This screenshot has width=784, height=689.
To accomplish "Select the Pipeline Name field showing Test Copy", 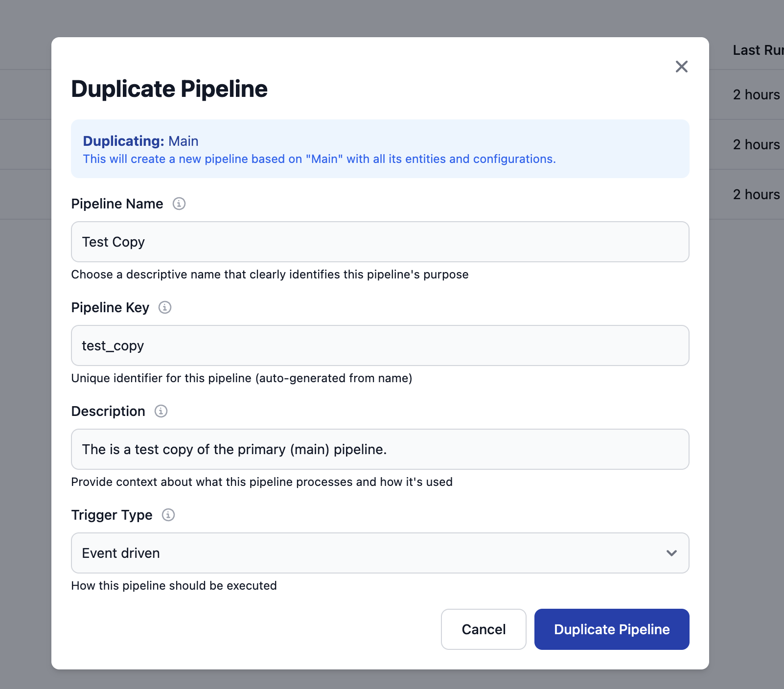I will coord(380,242).
